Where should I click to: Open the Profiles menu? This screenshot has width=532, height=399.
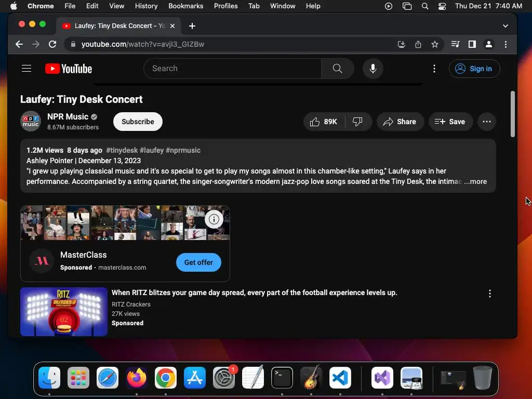coord(225,6)
